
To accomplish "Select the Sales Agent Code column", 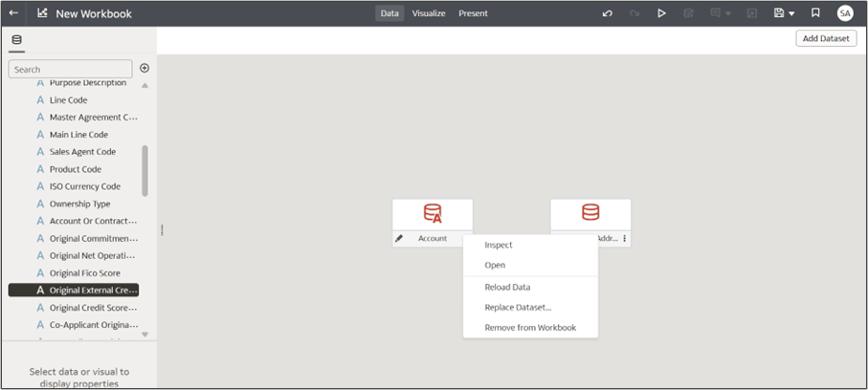I will click(x=83, y=152).
